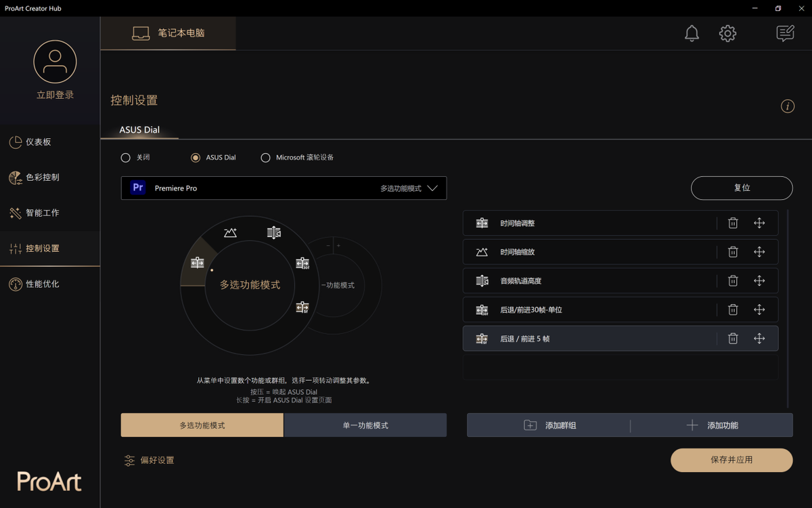Delete the 时间轴调整 function

click(733, 223)
